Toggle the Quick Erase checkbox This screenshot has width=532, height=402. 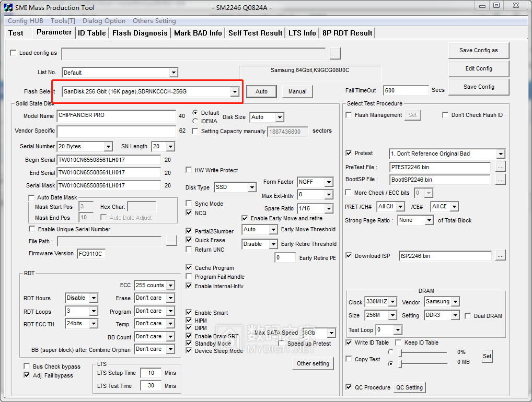pyautogui.click(x=189, y=240)
